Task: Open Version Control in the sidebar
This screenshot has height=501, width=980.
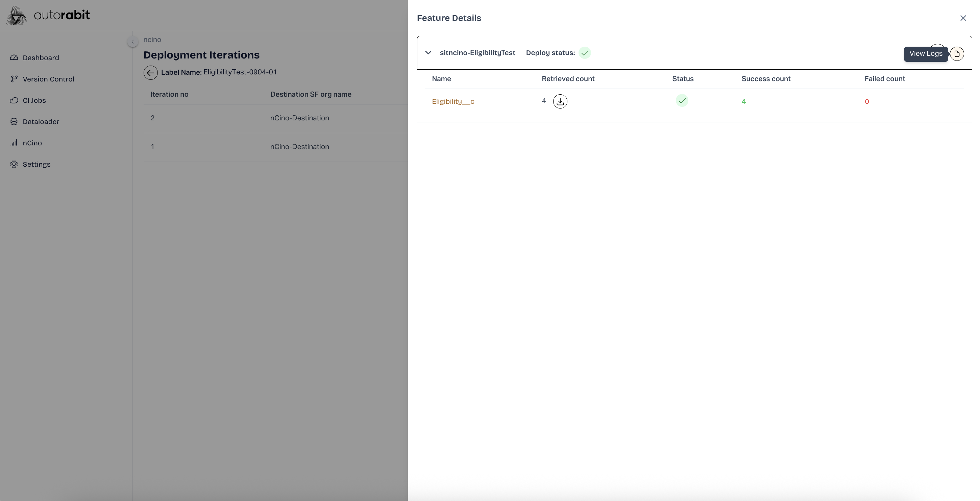Action: pos(48,79)
